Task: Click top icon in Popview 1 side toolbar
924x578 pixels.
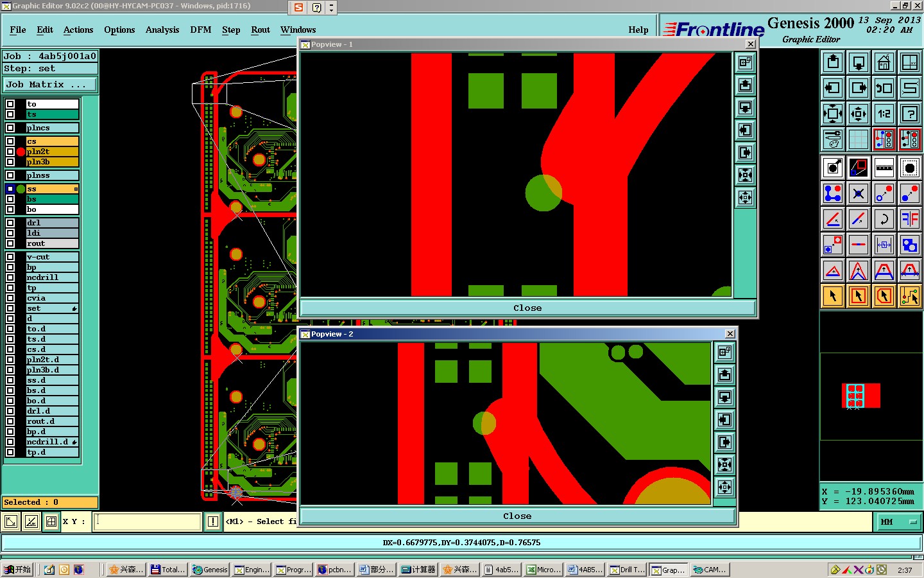Action: pyautogui.click(x=745, y=63)
